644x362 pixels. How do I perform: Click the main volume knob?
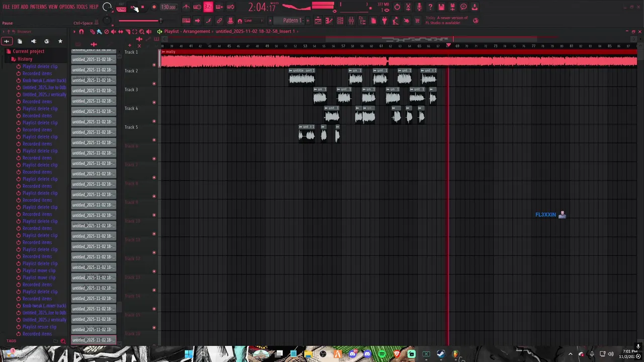pos(107,7)
